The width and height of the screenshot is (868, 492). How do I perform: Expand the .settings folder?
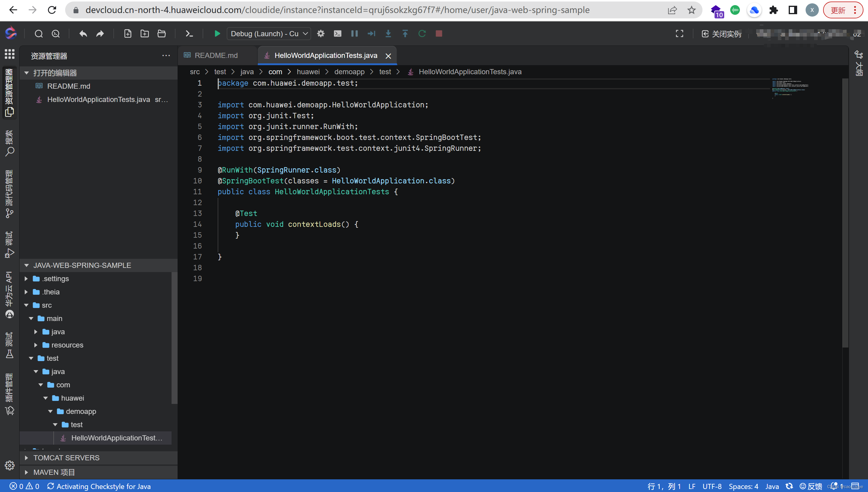pyautogui.click(x=26, y=278)
